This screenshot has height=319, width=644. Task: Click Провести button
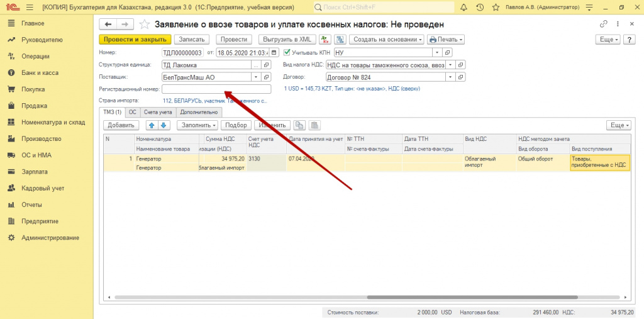(x=234, y=40)
